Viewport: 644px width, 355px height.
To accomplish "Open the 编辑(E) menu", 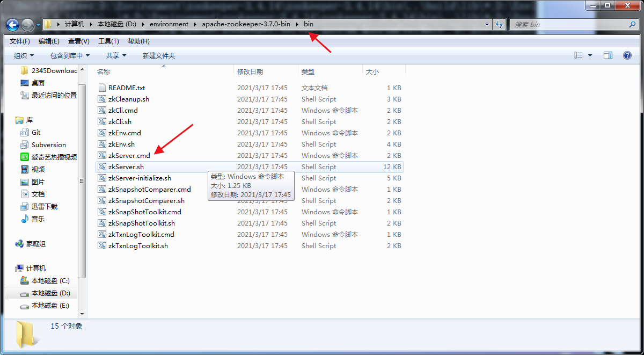I will 49,41.
